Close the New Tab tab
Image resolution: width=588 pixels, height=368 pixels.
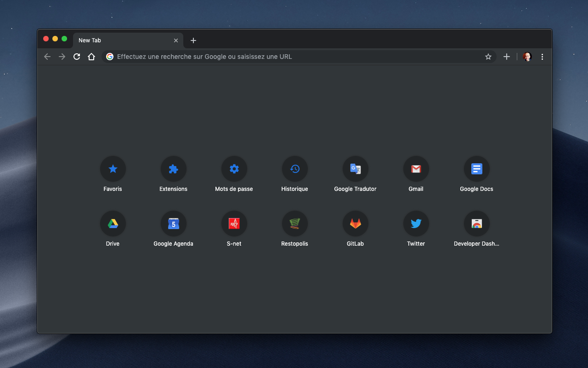pyautogui.click(x=176, y=40)
